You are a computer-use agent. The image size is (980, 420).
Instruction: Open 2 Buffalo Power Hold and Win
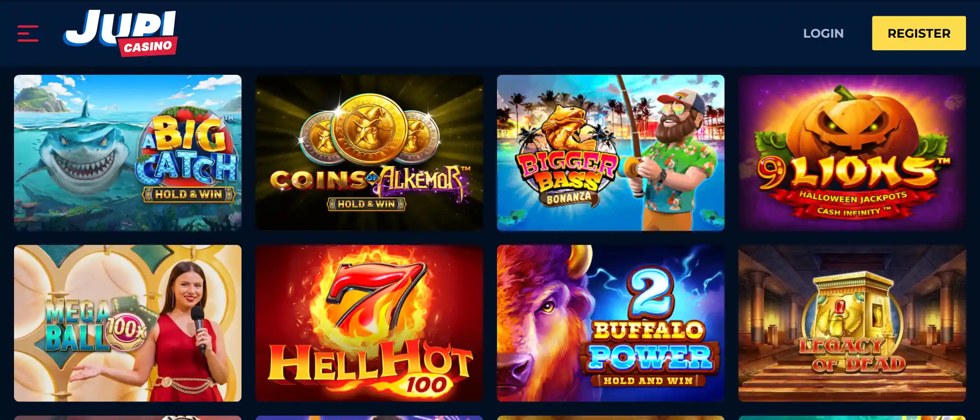611,323
